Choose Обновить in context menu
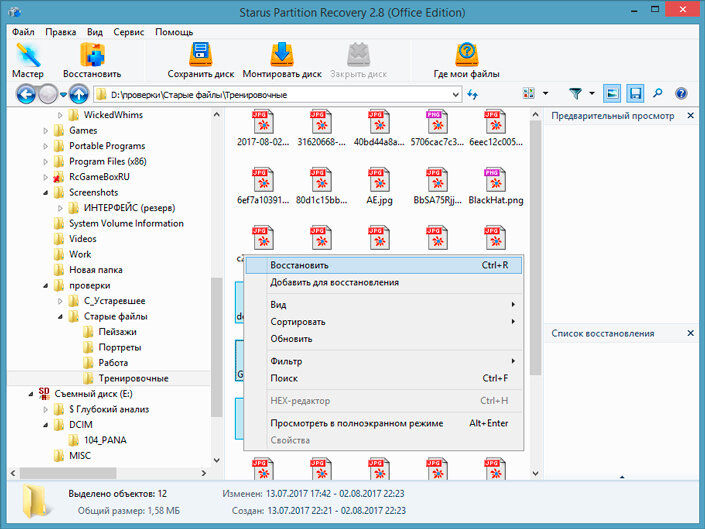705x529 pixels. click(384, 339)
